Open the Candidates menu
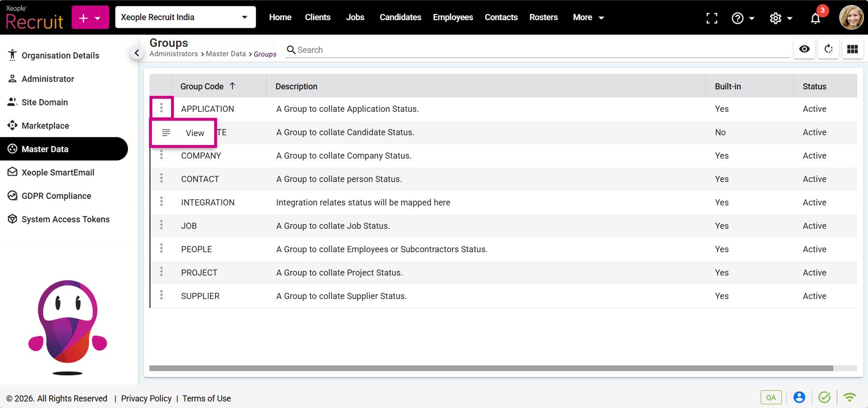Screen dimensions: 868x408 point(401,17)
